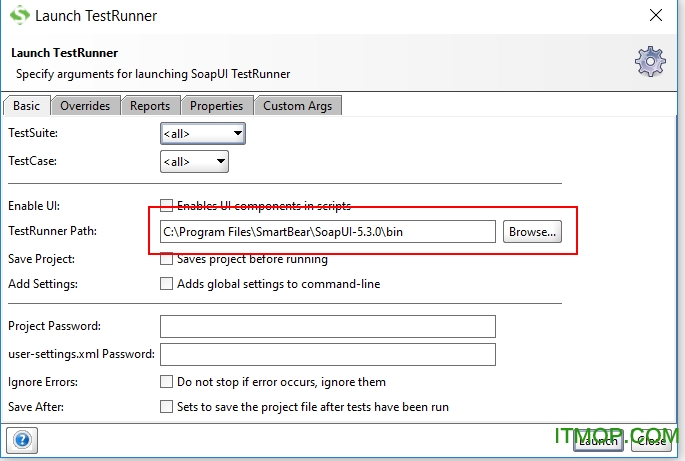Focus the user-settings.xml Password field
This screenshot has width=685, height=461.
328,354
